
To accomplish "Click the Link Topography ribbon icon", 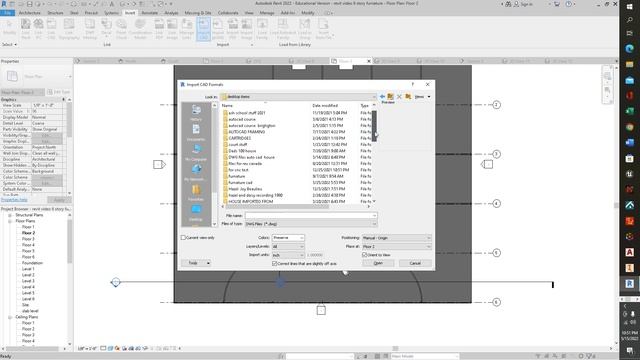I will coord(69,29).
